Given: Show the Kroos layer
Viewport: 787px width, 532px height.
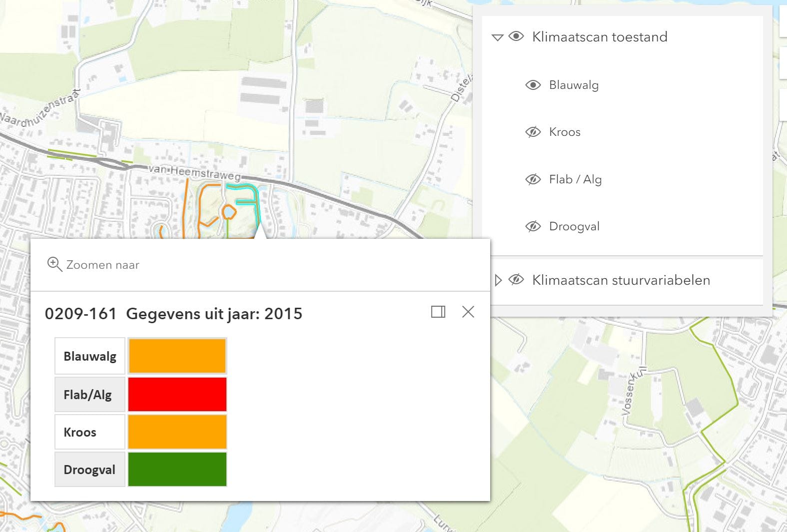Looking at the screenshot, I should tap(533, 132).
